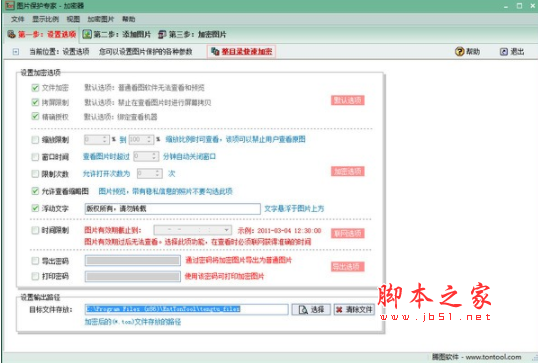Enable 打印密码 checkbox

[x=35, y=276]
